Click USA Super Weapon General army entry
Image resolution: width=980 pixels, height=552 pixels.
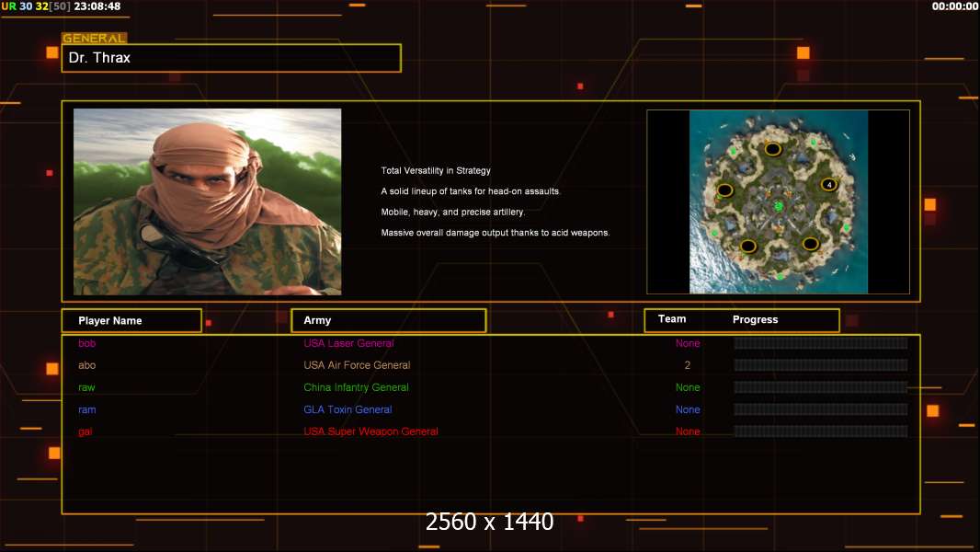[x=370, y=431]
